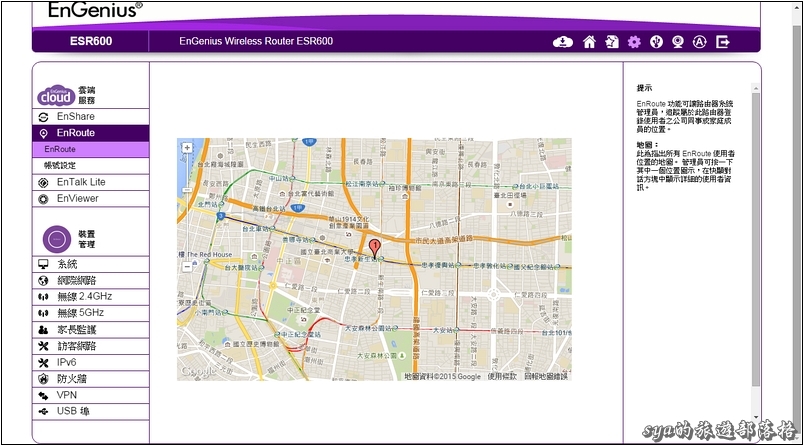The image size is (804, 446).
Task: Go to the Home icon in header
Action: pos(589,42)
